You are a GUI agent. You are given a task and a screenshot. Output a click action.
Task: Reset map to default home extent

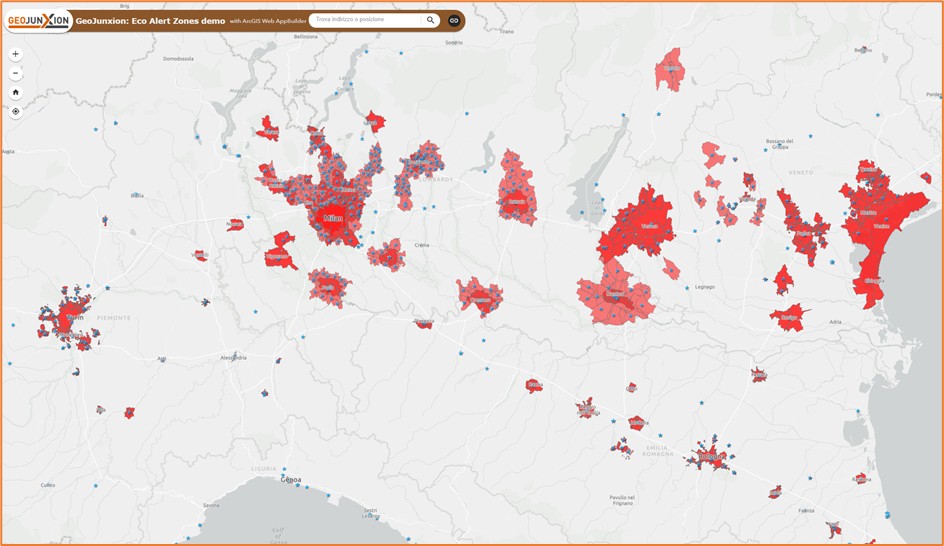(x=15, y=92)
